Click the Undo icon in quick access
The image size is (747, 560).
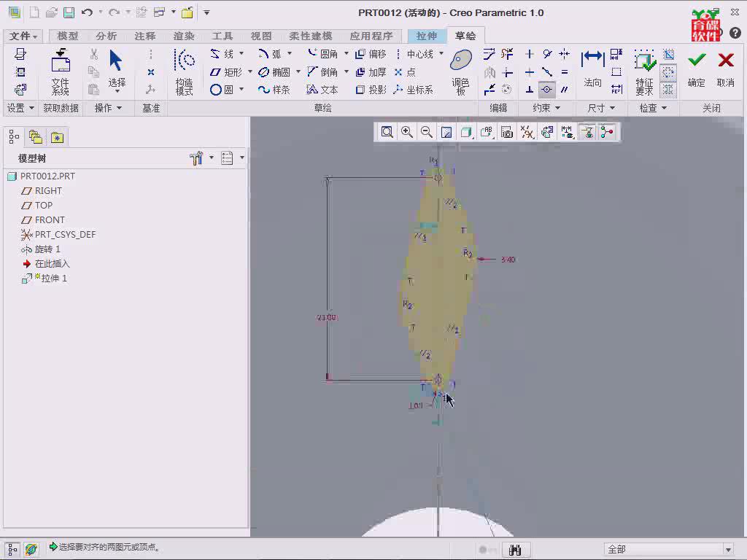pyautogui.click(x=87, y=12)
